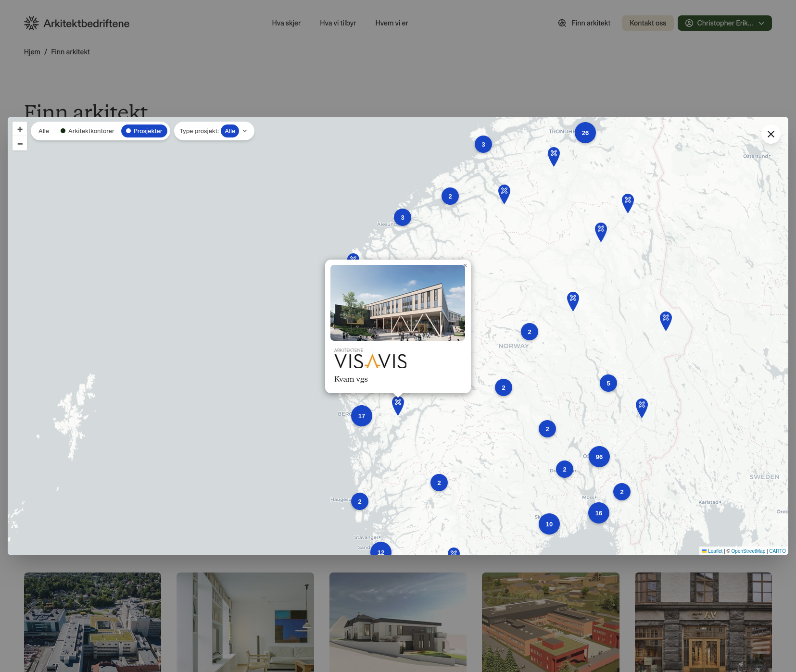This screenshot has height=672, width=796.
Task: Open the 12 projects cluster near Stavanger
Action: (381, 549)
